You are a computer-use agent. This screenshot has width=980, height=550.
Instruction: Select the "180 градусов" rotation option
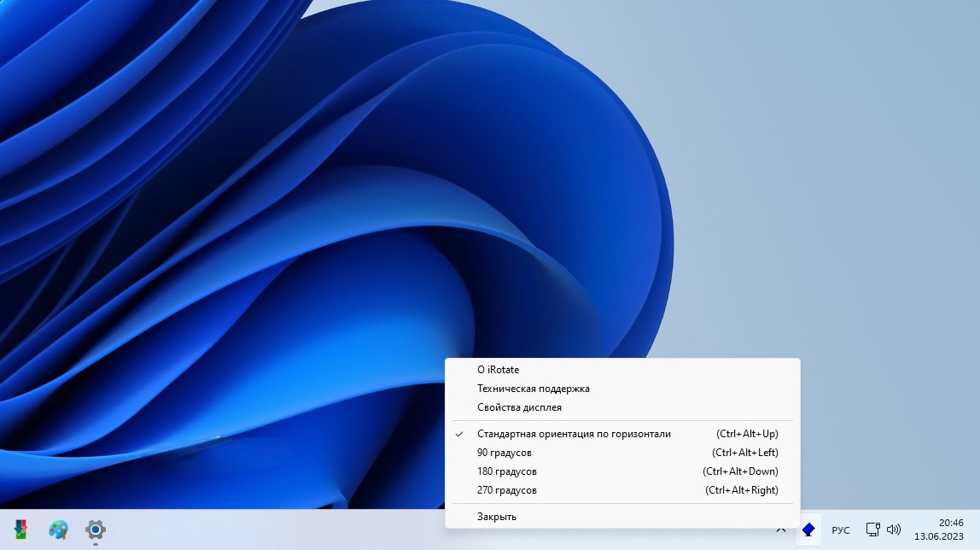[621, 471]
